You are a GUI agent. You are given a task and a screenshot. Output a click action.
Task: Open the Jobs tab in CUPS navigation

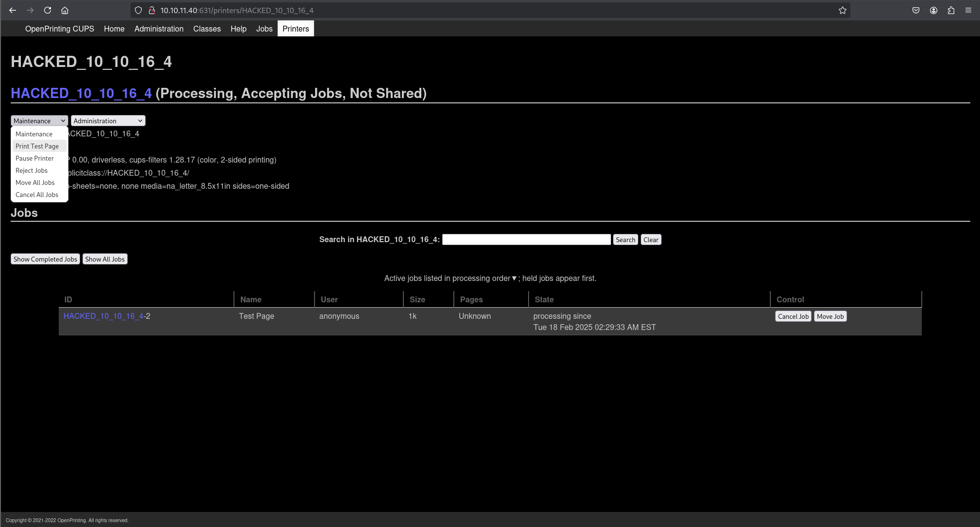click(x=264, y=29)
